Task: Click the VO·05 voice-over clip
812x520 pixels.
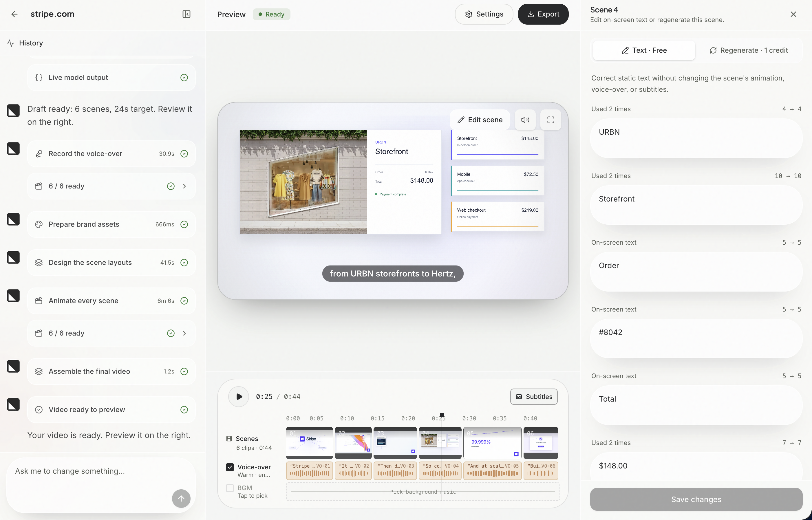Action: [x=492, y=471]
